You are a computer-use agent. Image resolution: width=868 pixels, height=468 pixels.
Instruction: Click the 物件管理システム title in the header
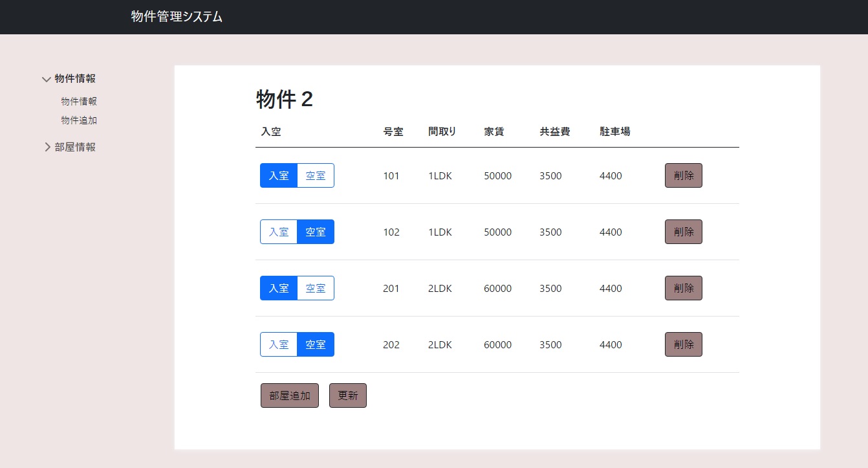pyautogui.click(x=176, y=17)
